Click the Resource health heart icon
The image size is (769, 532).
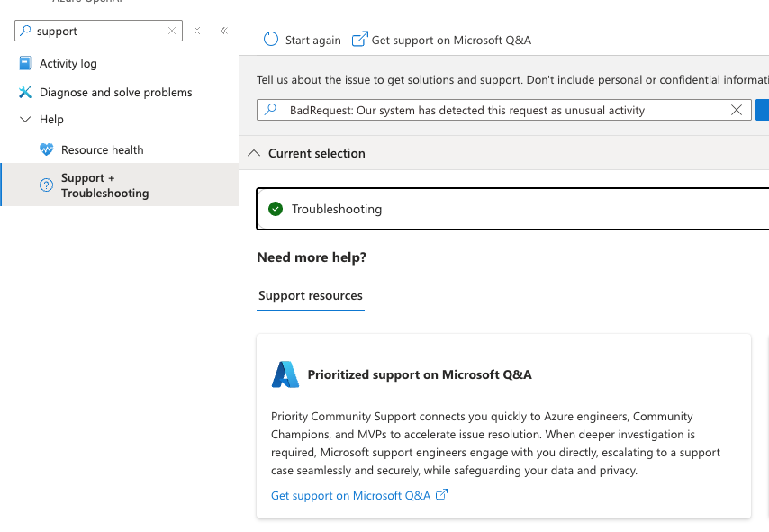[47, 149]
